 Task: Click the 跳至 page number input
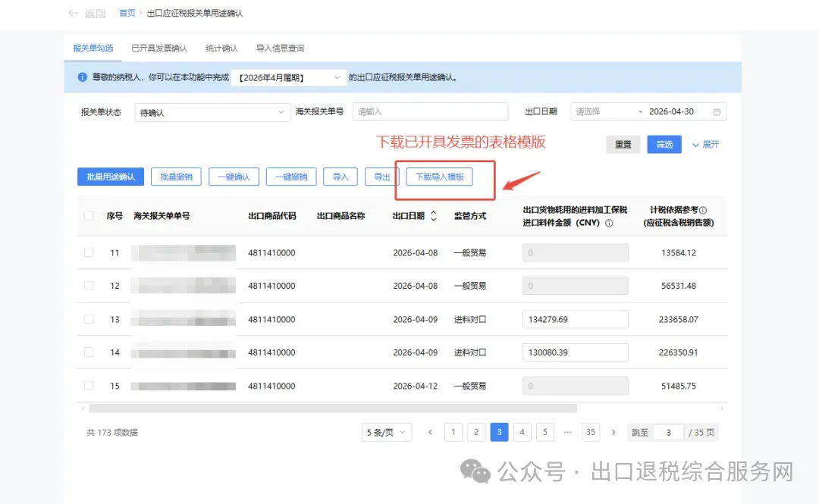tap(669, 433)
